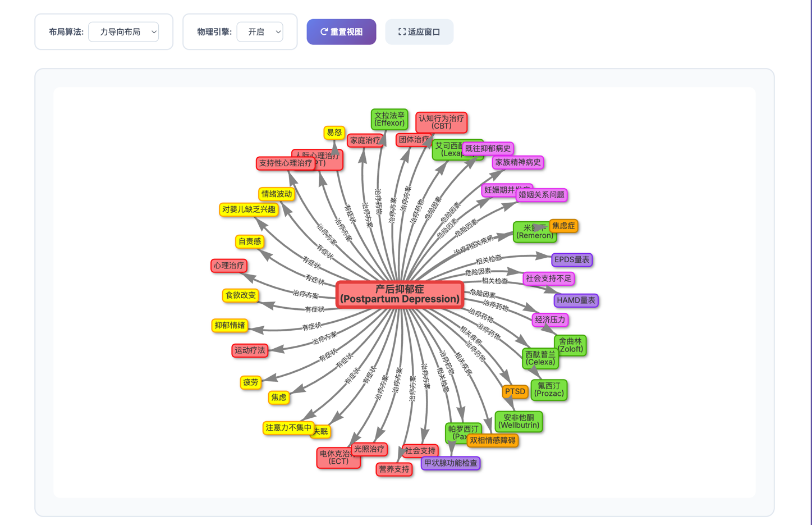The width and height of the screenshot is (812, 525).
Task: Click the green 文拉法辛 (Effexor) node
Action: (389, 119)
